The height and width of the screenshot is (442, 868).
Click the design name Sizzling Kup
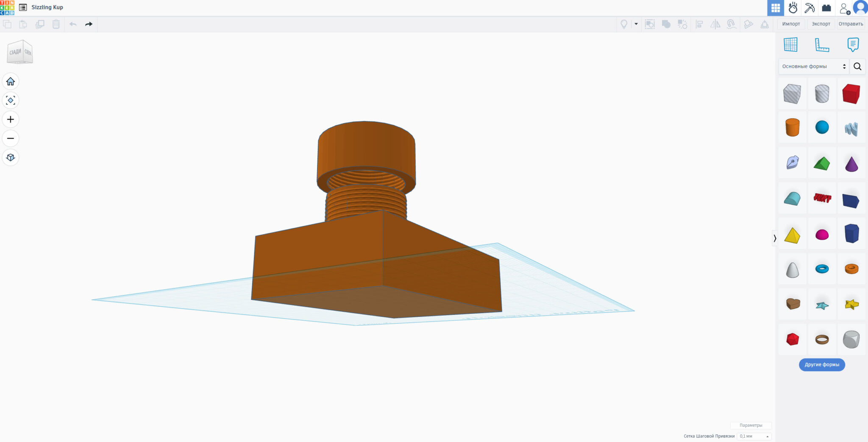pos(47,7)
